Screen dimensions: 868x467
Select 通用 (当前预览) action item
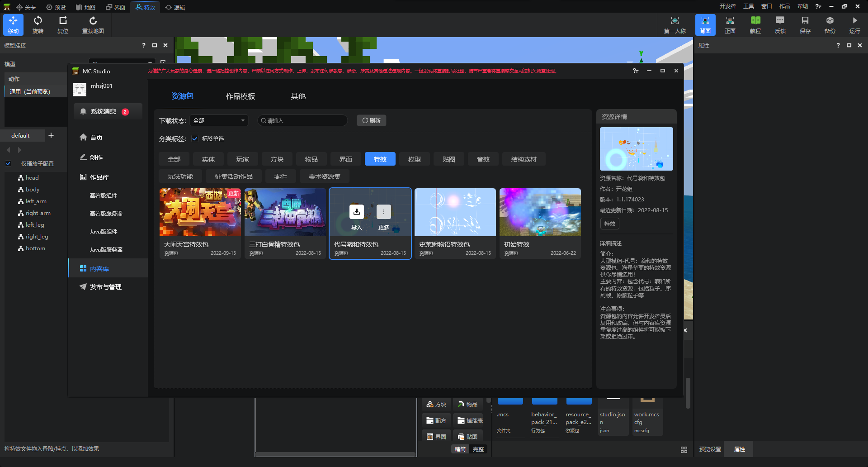click(x=36, y=91)
